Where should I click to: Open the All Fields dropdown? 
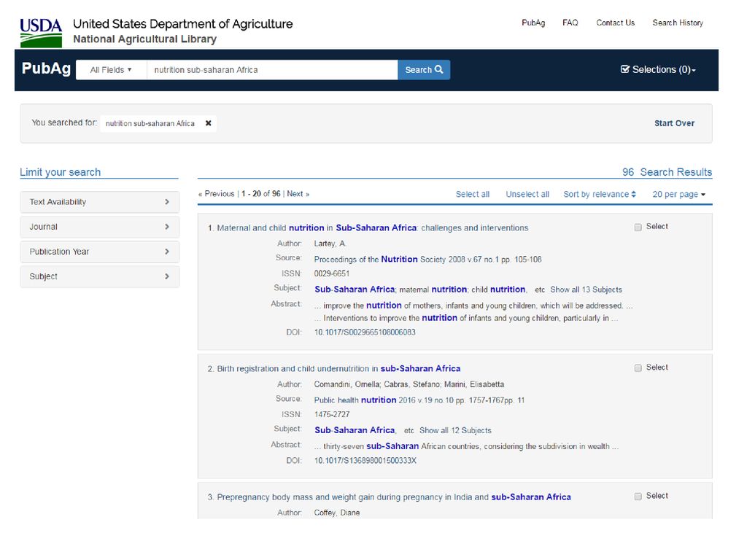click(x=111, y=70)
